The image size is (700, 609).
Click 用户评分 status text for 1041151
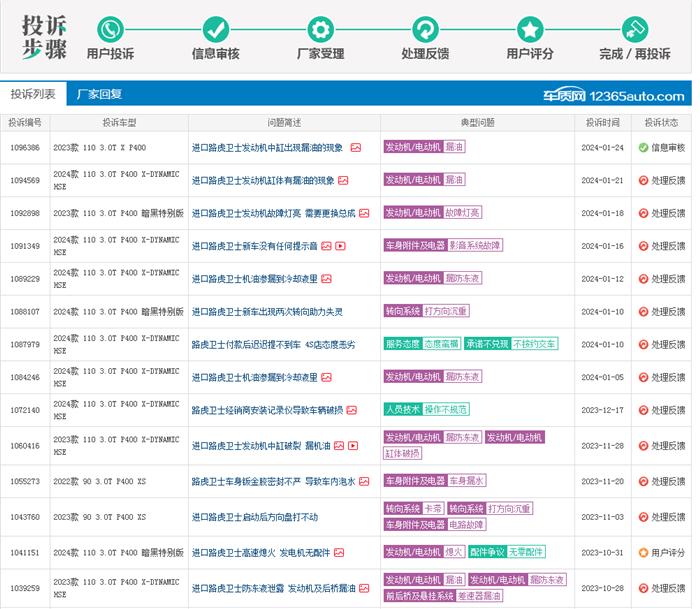point(668,553)
